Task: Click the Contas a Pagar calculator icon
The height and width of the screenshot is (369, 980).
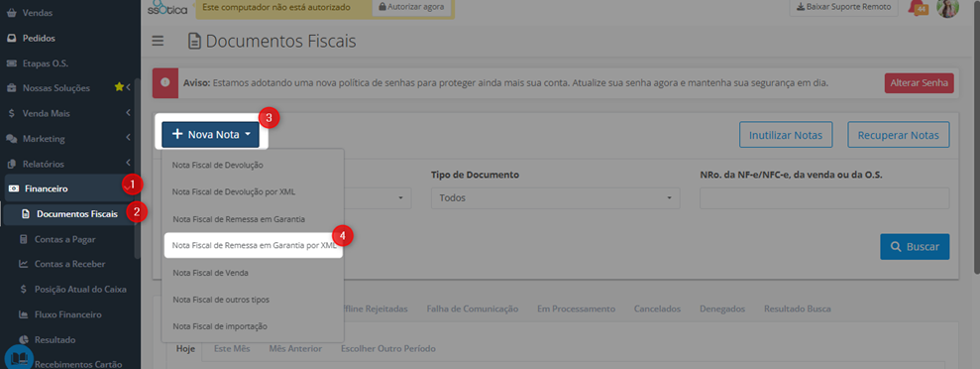Action: pos(24,239)
